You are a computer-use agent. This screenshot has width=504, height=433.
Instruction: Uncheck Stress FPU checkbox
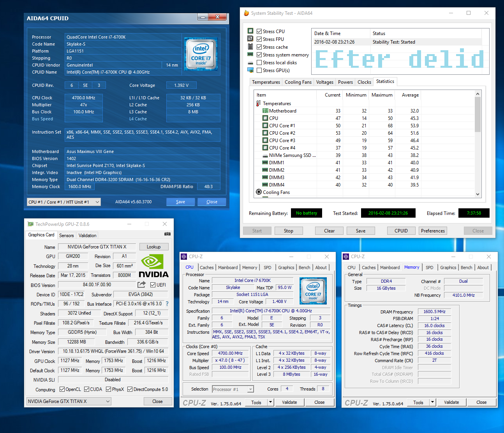[259, 39]
